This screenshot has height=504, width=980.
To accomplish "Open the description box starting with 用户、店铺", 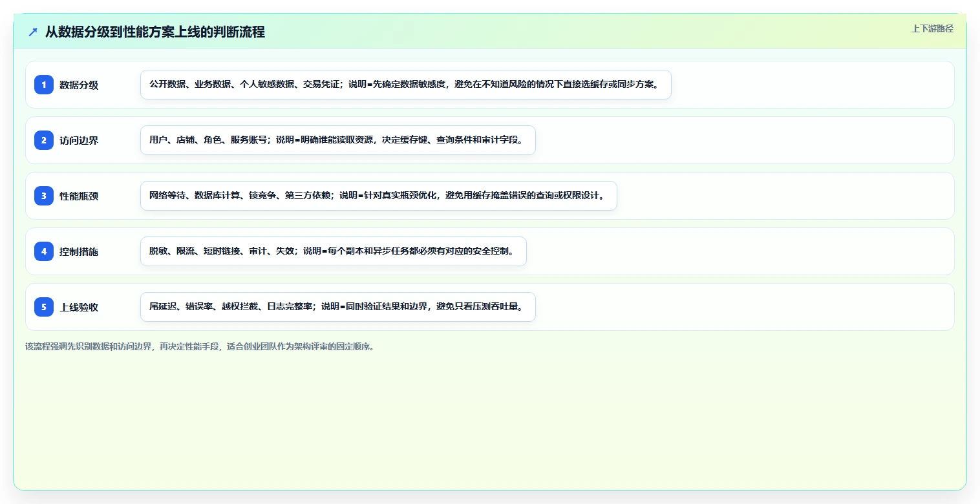I will click(338, 140).
